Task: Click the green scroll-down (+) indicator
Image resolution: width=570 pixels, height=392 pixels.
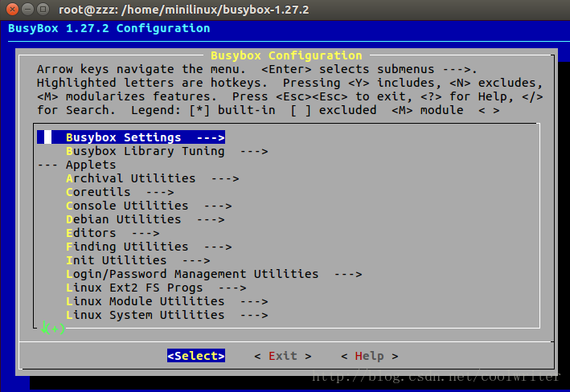Action: click(x=53, y=328)
